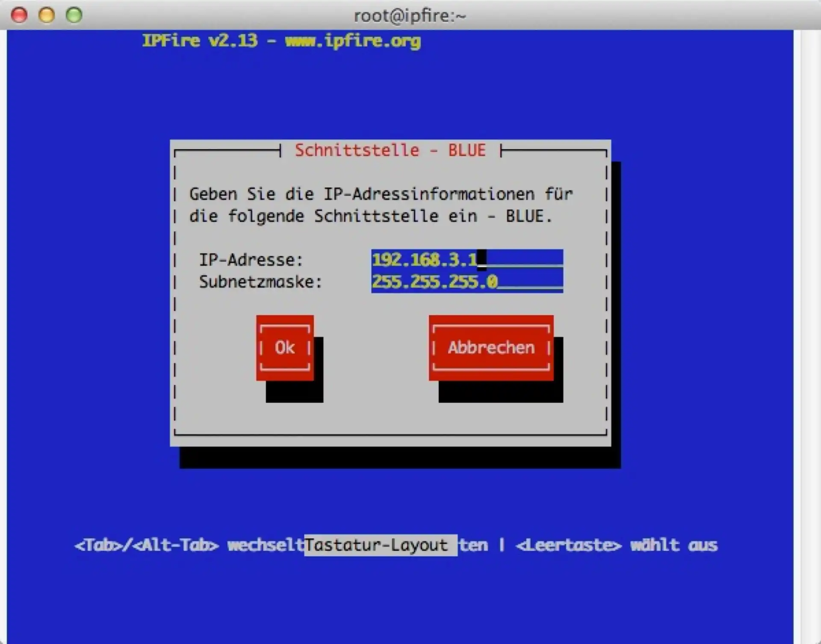Image resolution: width=821 pixels, height=644 pixels.
Task: Zoom window using green button
Action: 74,15
